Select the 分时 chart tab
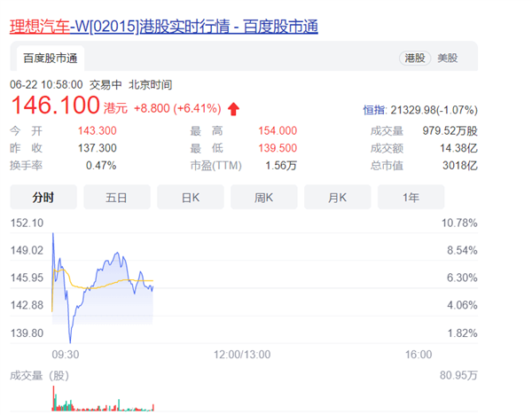532x415 pixels. [43, 197]
